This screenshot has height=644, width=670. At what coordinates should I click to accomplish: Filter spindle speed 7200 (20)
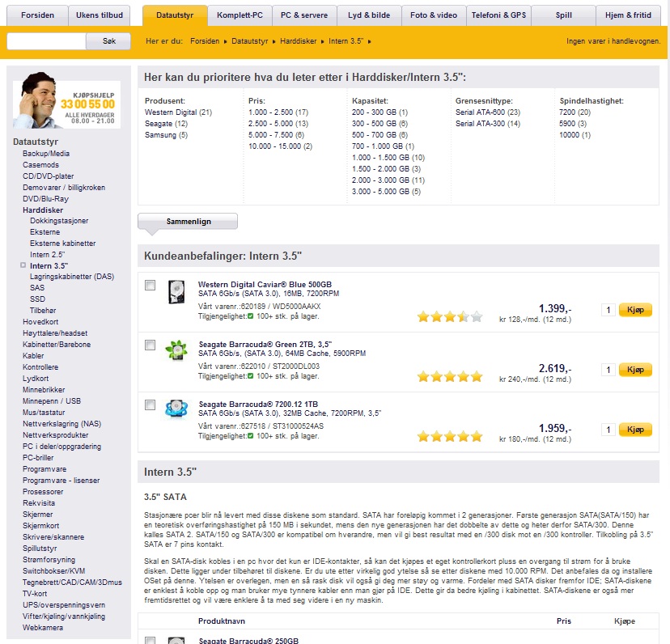coord(575,112)
